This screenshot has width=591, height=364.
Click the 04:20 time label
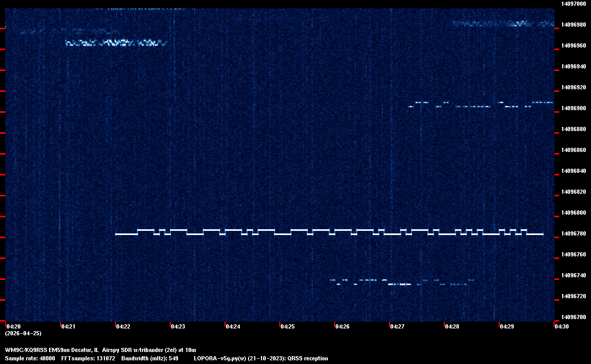(x=13, y=326)
